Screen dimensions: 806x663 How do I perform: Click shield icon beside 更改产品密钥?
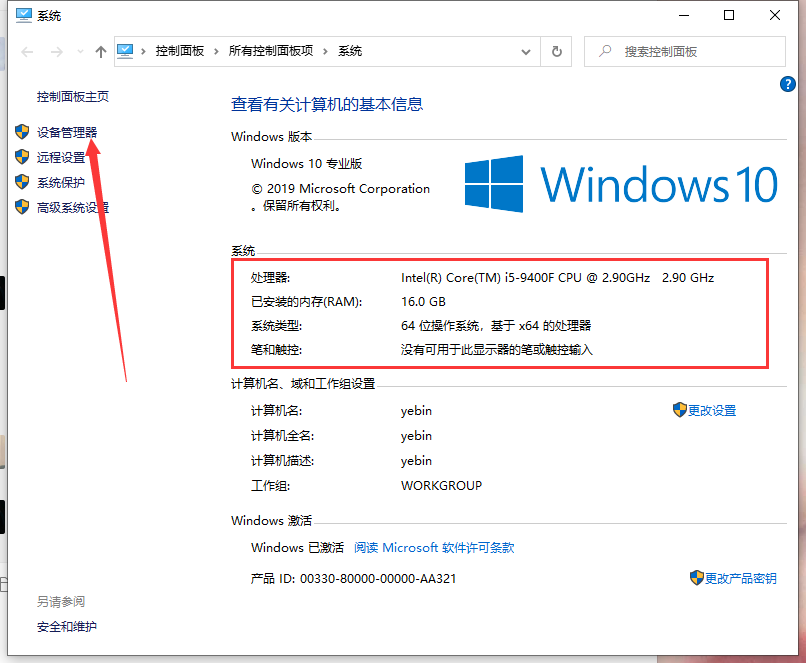(x=697, y=578)
